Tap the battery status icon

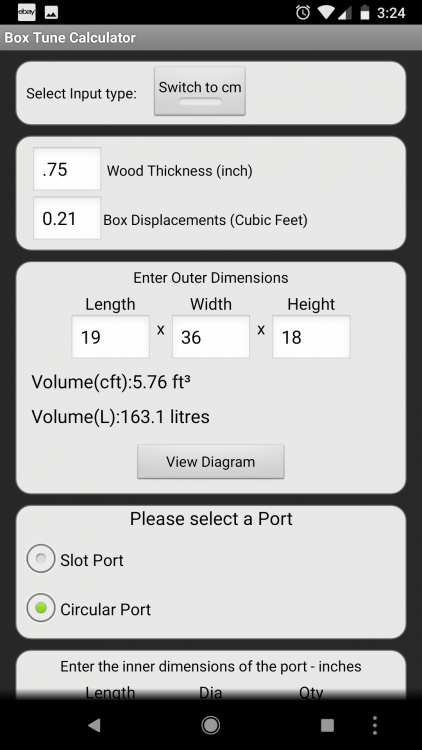coord(365,13)
